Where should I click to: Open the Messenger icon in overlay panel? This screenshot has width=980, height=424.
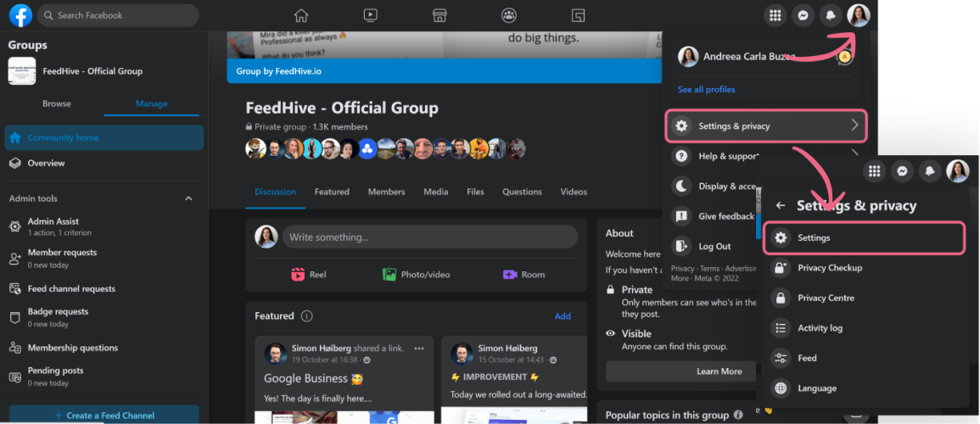[x=904, y=171]
